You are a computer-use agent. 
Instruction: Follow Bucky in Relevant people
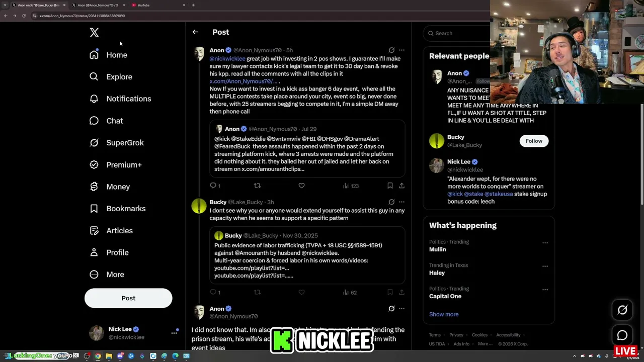(x=534, y=141)
